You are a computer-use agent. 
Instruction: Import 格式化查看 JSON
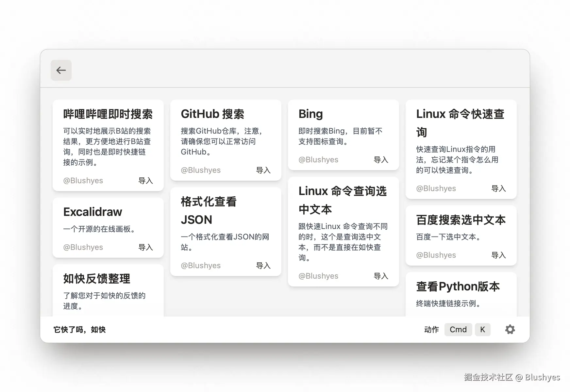pyautogui.click(x=263, y=266)
